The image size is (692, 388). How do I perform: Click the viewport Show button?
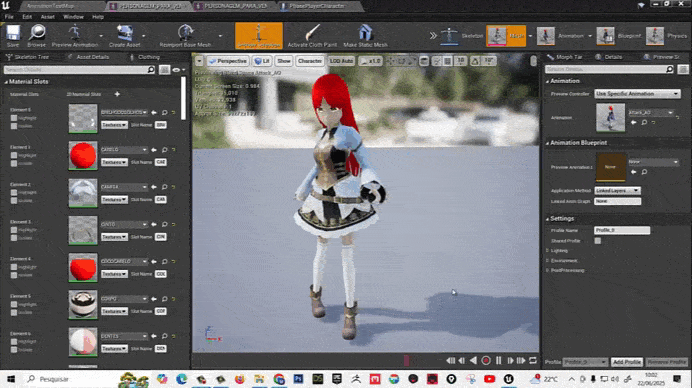tap(284, 61)
